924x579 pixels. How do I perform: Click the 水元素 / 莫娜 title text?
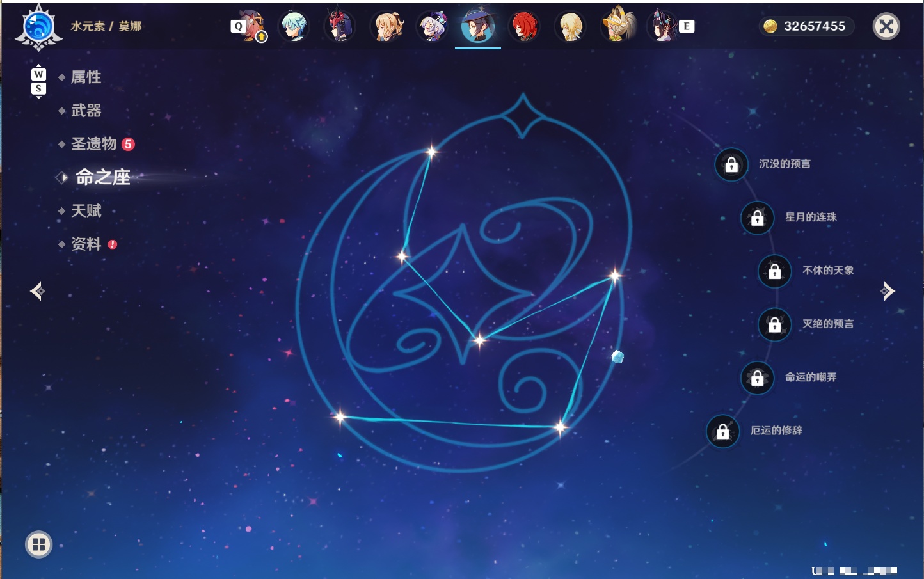coord(106,26)
